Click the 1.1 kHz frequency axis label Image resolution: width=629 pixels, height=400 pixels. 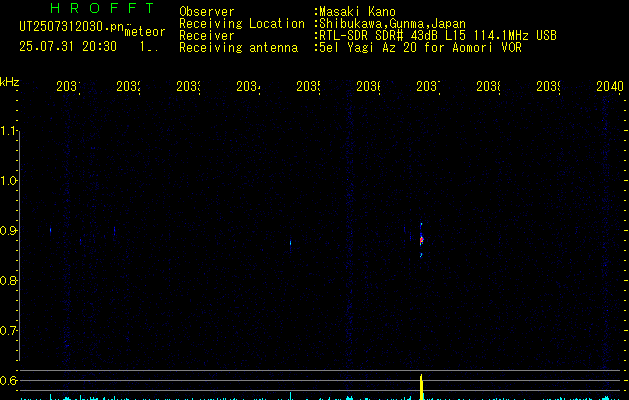pos(10,131)
